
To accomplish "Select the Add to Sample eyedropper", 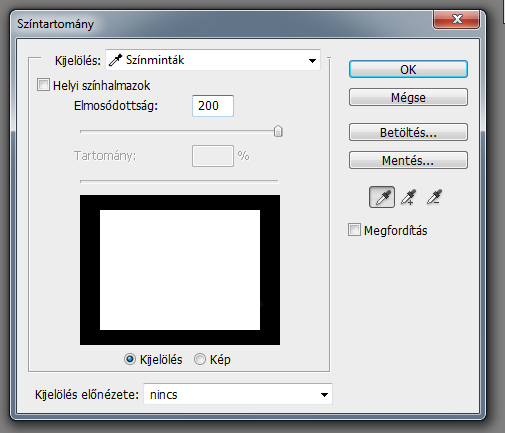I will tap(408, 197).
